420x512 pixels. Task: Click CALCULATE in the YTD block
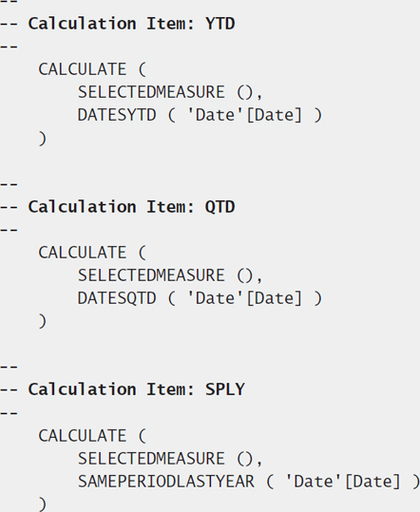[83, 69]
